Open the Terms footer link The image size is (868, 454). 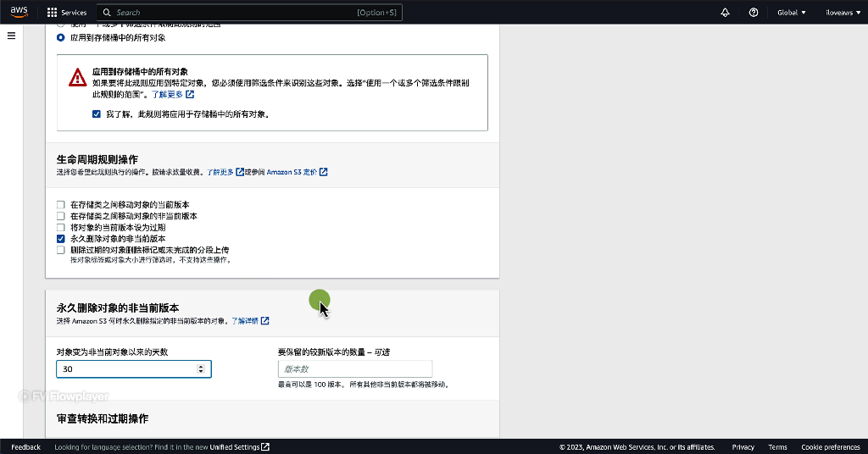[777, 447]
